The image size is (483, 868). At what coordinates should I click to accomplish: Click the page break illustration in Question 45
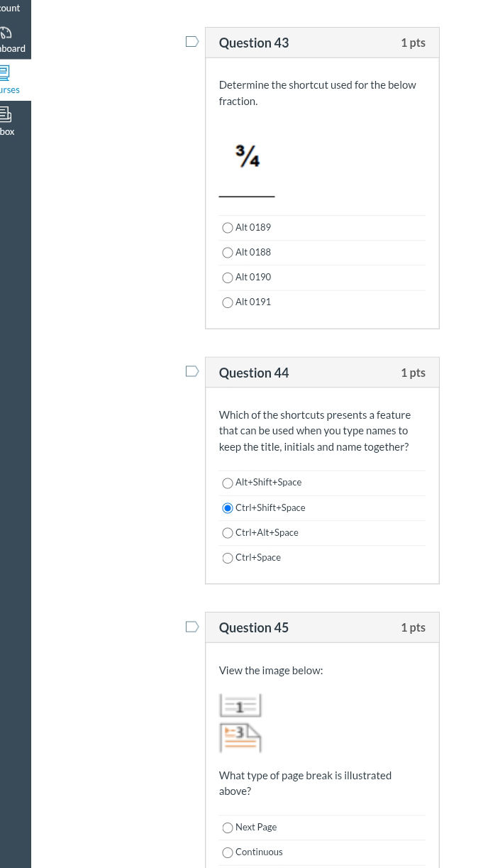[240, 721]
